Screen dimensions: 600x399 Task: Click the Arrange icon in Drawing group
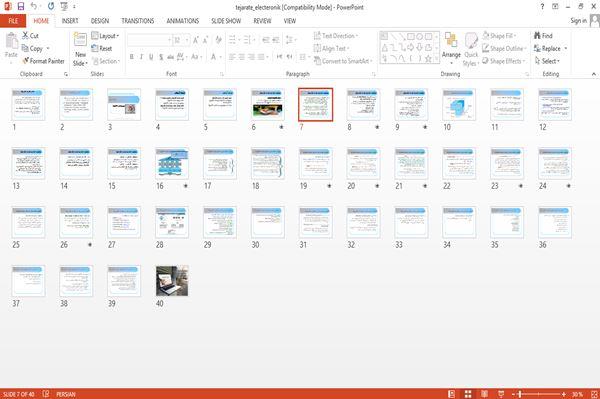tap(451, 41)
